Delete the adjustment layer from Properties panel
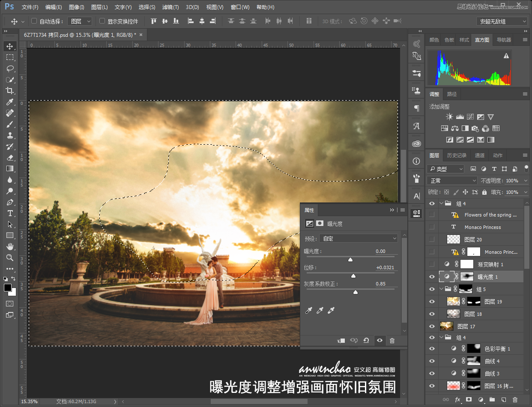532x407 pixels. coord(392,341)
